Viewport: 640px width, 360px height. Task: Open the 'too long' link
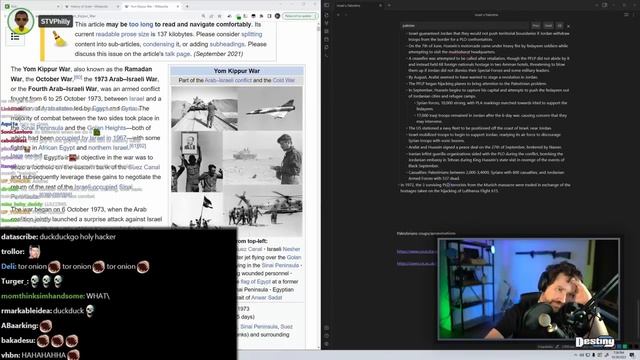point(141,24)
